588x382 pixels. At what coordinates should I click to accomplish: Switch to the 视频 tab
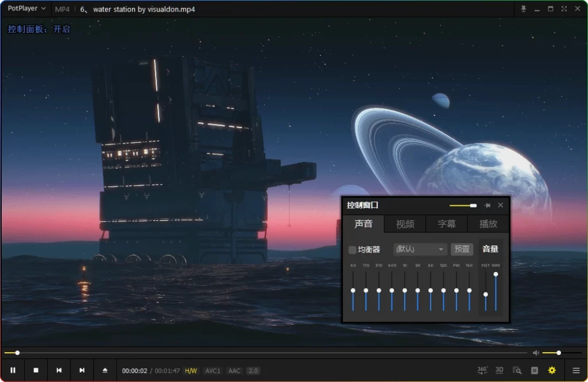click(x=405, y=224)
